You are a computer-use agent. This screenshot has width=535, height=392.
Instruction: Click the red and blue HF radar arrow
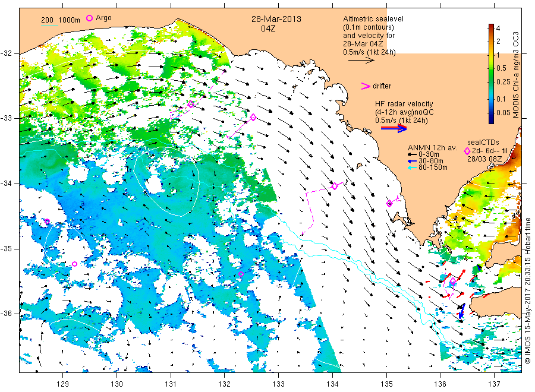point(394,128)
